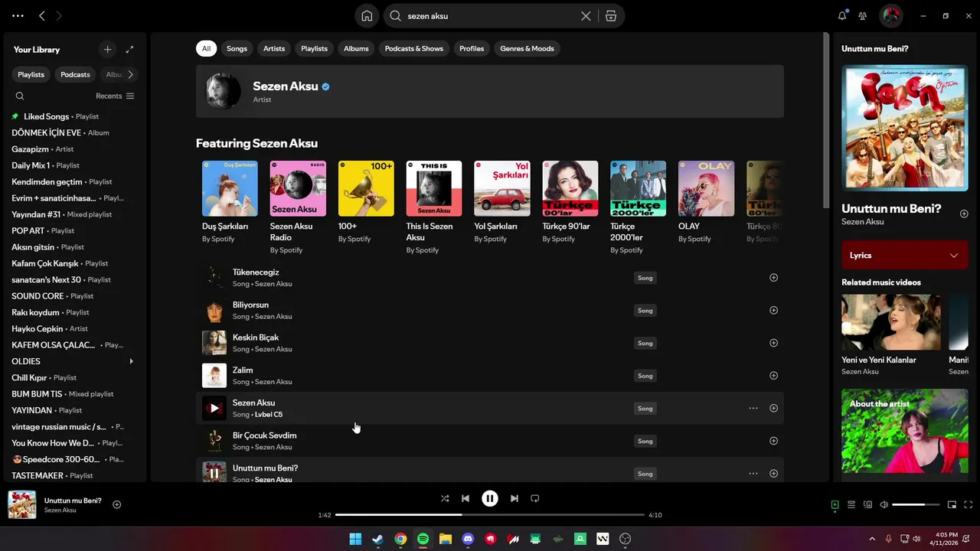This screenshot has width=980, height=551.
Task: Enter full screen with the fullscreen icon
Action: pos(969,504)
